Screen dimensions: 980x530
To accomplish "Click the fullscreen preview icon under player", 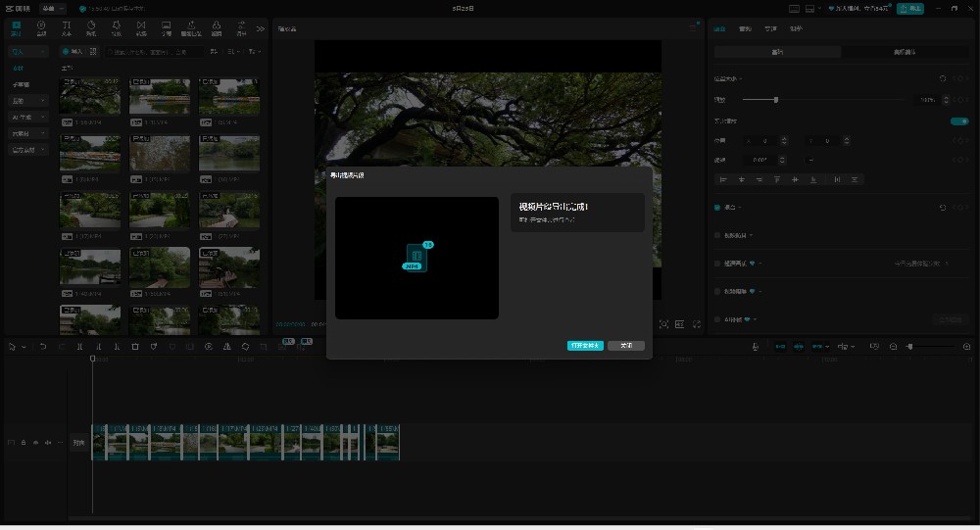I will [697, 324].
